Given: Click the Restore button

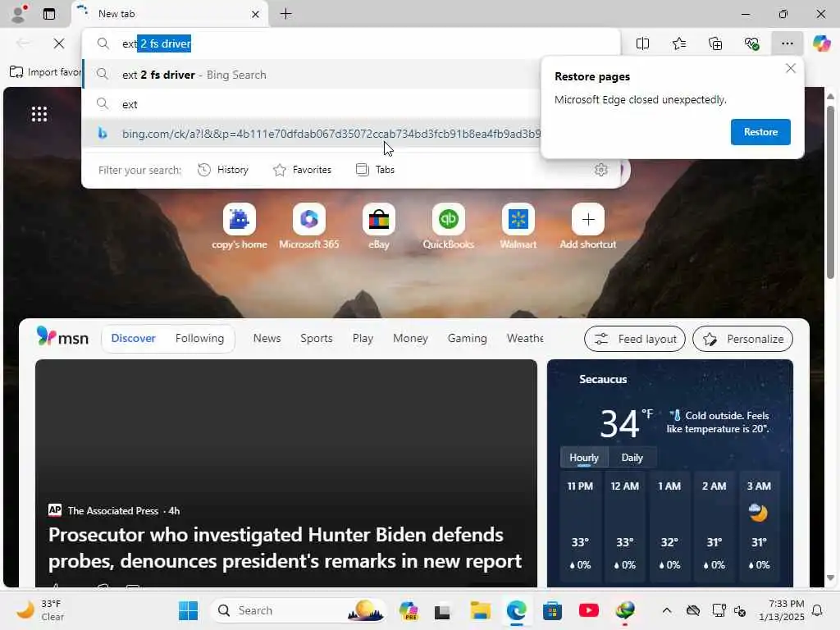Looking at the screenshot, I should point(760,132).
